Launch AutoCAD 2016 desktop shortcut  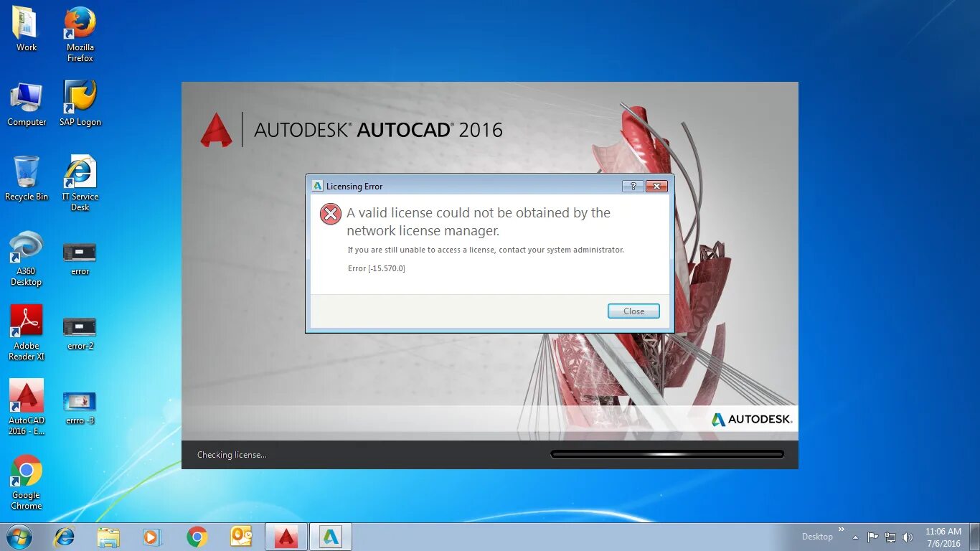coord(27,408)
